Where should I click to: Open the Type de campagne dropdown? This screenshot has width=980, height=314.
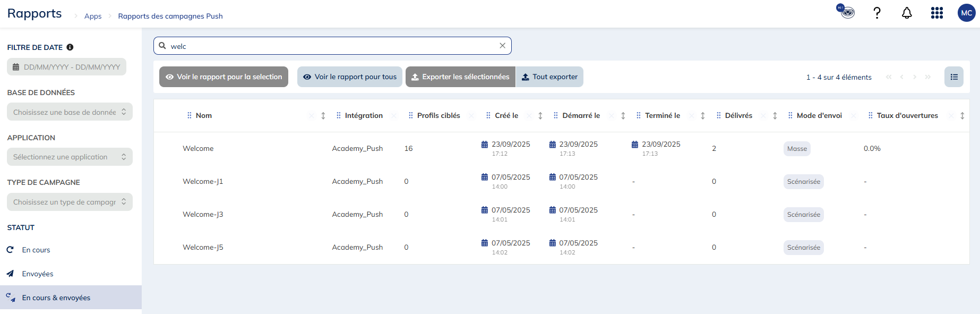70,202
